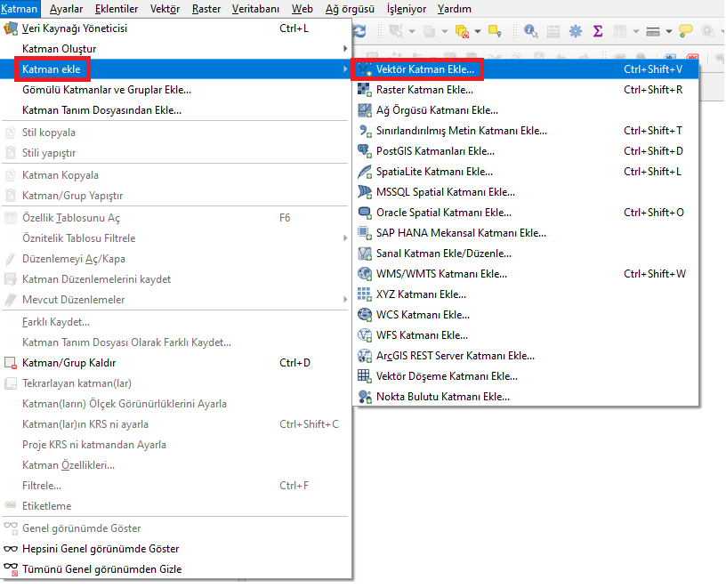Click the gear processing toolbox icon
The image size is (726, 588).
(x=576, y=31)
